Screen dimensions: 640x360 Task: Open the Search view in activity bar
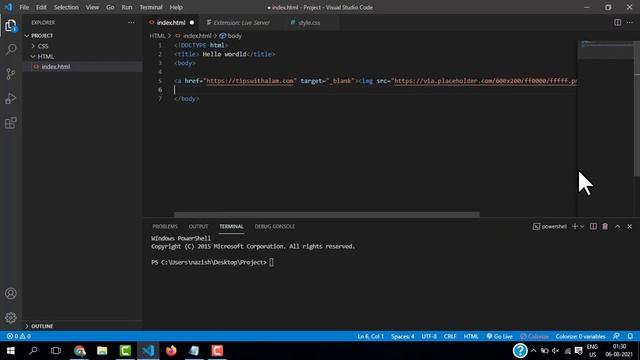click(x=11, y=49)
